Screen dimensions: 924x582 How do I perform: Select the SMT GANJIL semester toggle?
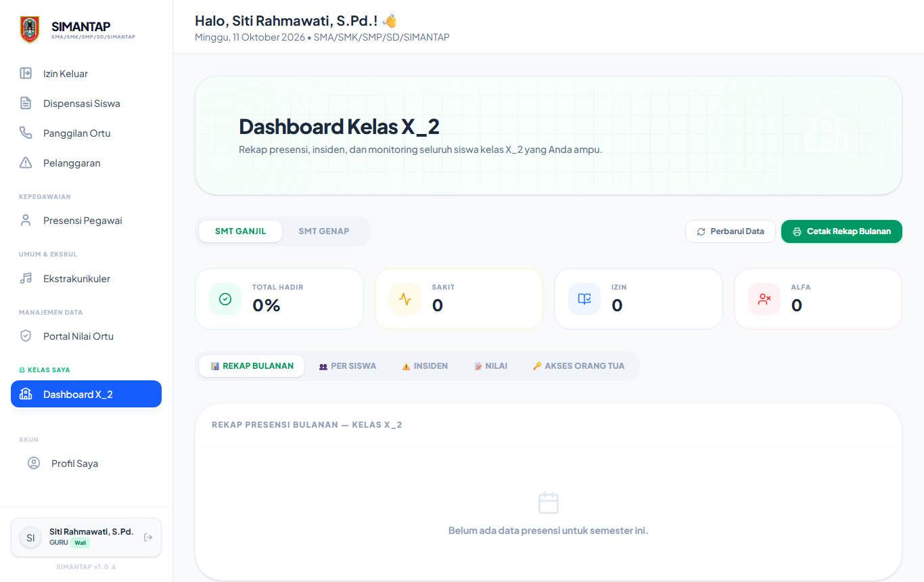[x=240, y=231]
